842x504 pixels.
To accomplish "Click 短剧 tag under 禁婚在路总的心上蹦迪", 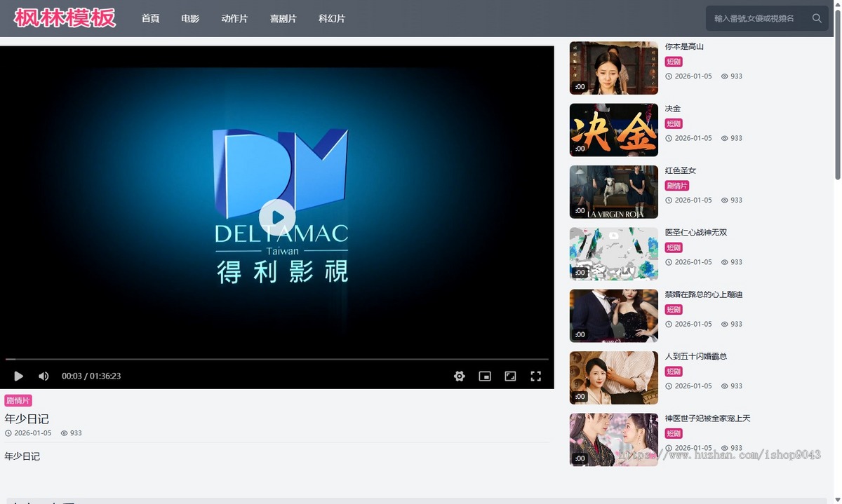I will pos(674,310).
